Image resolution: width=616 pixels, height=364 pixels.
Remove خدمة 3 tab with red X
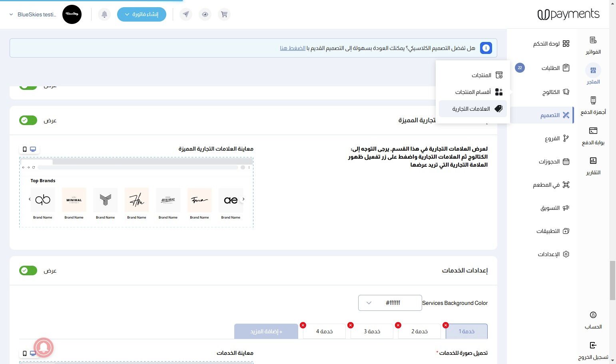pos(351,325)
